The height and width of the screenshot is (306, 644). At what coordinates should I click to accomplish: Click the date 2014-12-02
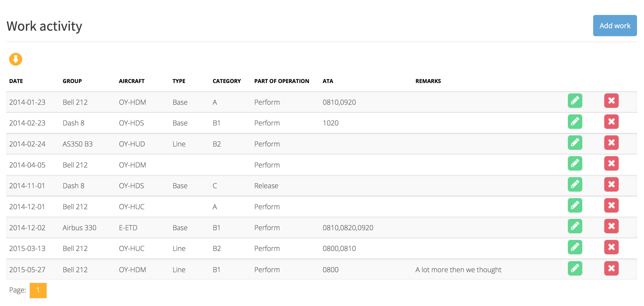[x=27, y=228]
